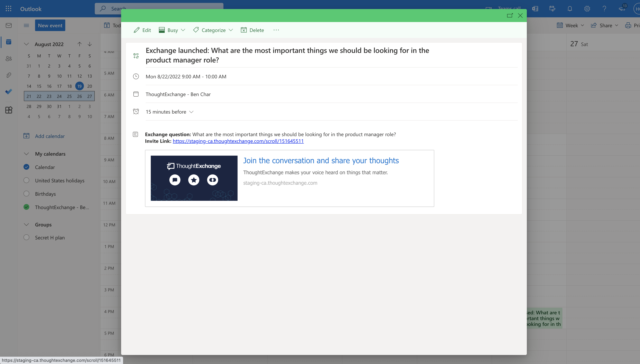Image resolution: width=640 pixels, height=364 pixels.
Task: Open Help question mark icon
Action: click(x=604, y=9)
